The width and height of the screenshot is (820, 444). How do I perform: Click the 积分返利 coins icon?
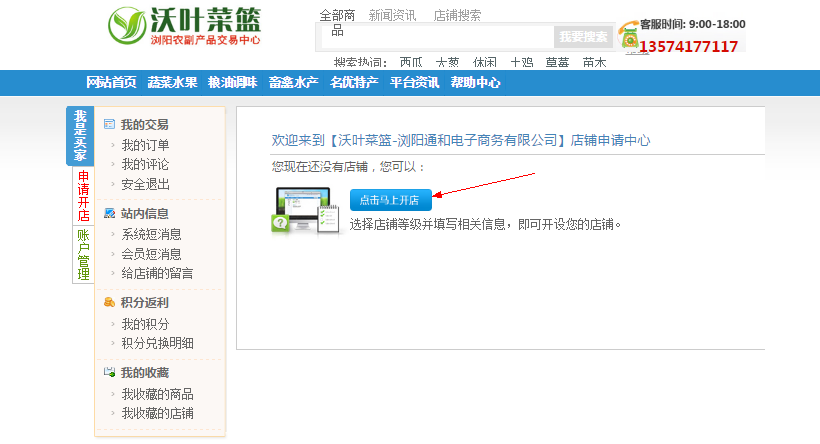coord(110,302)
